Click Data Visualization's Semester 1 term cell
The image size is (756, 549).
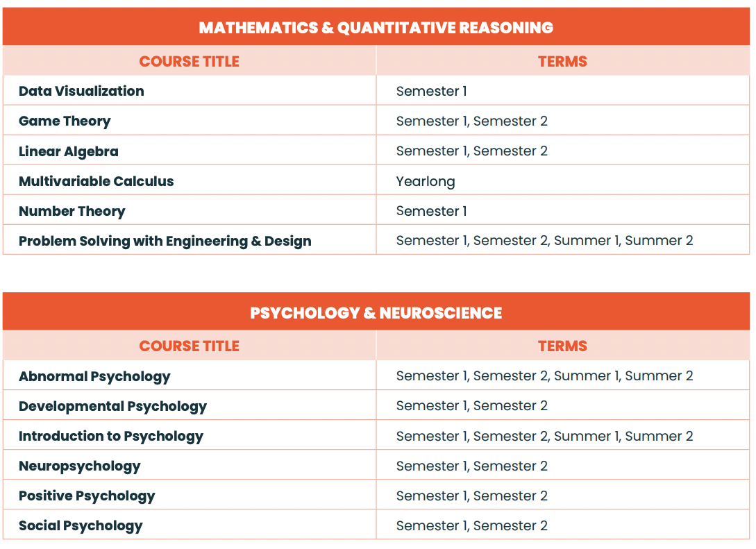(x=432, y=91)
